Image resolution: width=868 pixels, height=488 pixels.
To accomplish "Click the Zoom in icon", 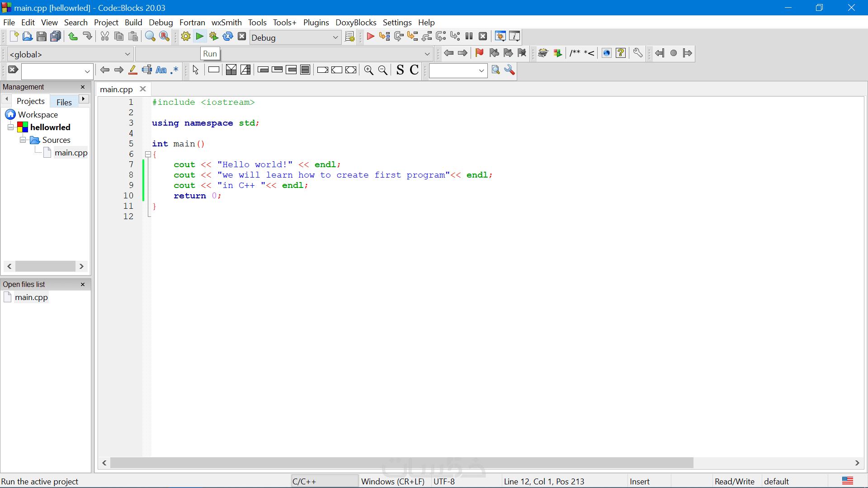I will [x=369, y=70].
